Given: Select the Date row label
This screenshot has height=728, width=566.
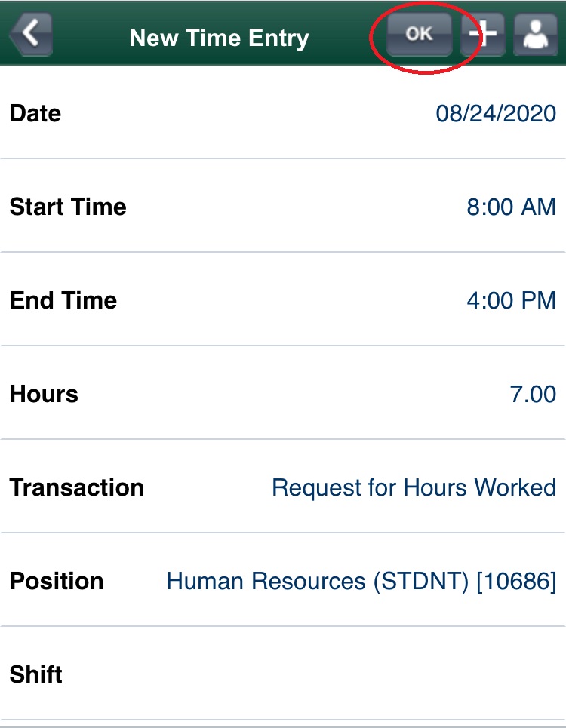Looking at the screenshot, I should [35, 114].
